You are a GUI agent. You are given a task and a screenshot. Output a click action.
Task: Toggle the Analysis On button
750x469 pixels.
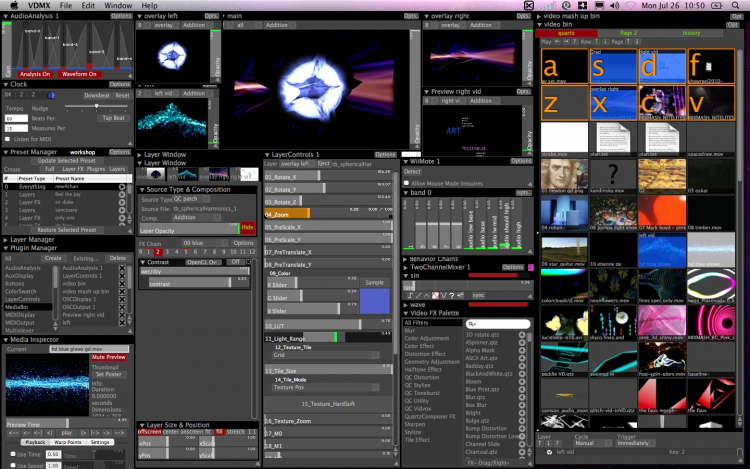click(x=35, y=73)
